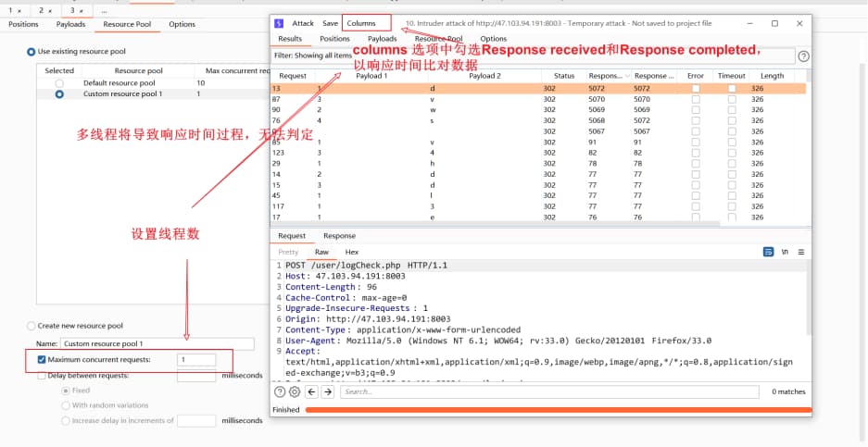Select the Custom resource pool 1 radio button
Screen dimensions: 868x447
tap(59, 94)
